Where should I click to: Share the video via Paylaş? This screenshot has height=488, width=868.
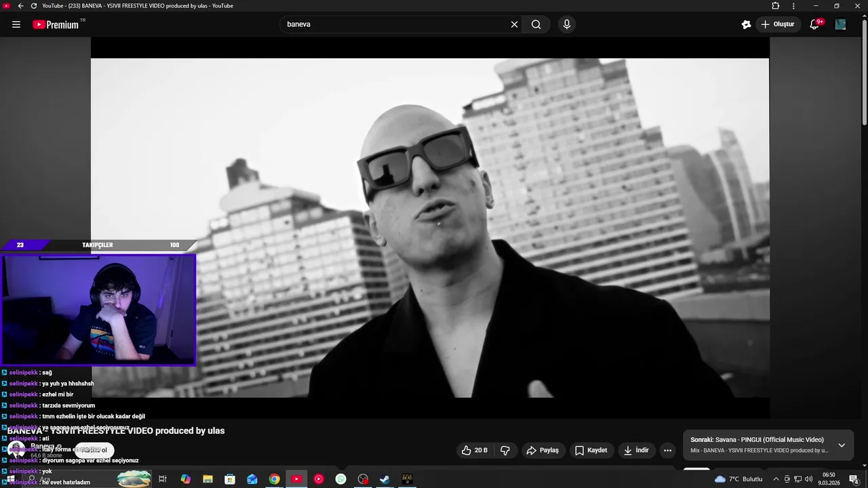click(542, 450)
